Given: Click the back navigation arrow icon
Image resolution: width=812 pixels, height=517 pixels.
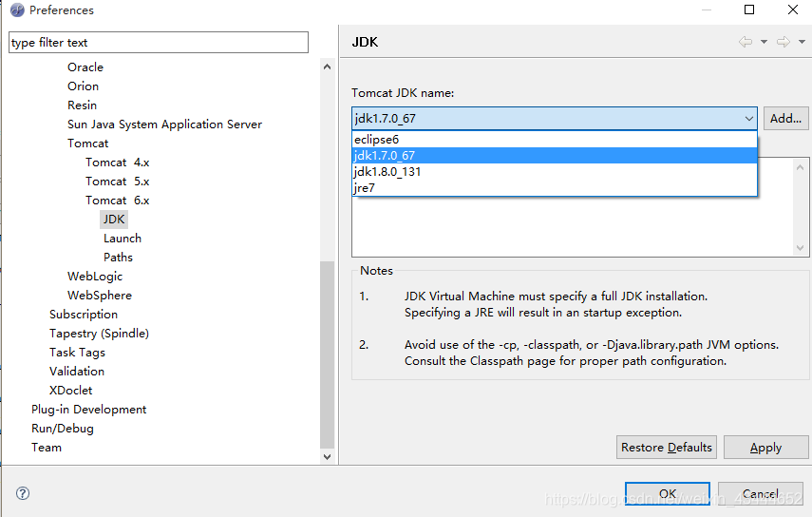Looking at the screenshot, I should [x=746, y=42].
